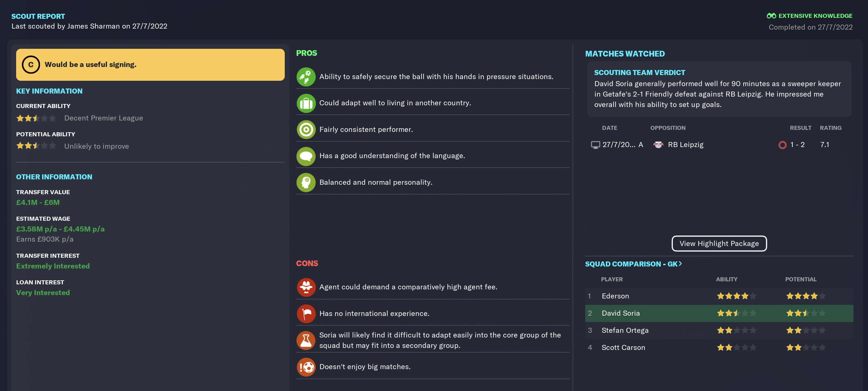Image resolution: width=868 pixels, height=391 pixels.
Task: Click the speech bubble language icon
Action: click(x=306, y=156)
